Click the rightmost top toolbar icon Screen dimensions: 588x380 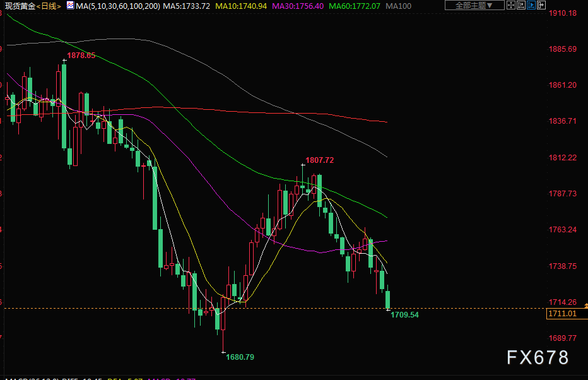coord(541,6)
